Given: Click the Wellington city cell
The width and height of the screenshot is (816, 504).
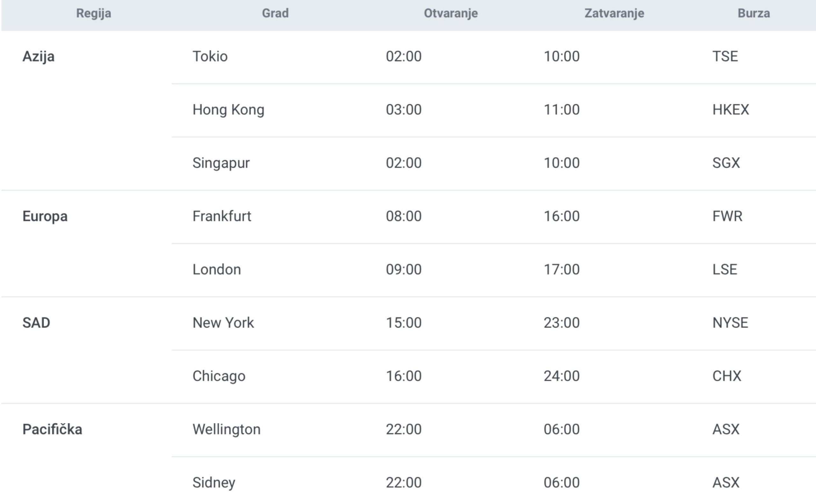Looking at the screenshot, I should pos(226,429).
